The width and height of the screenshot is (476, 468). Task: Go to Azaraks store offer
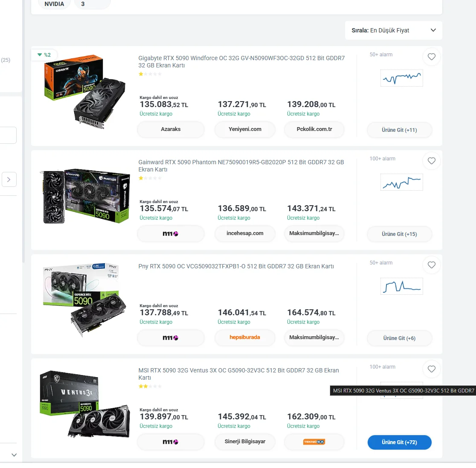(x=171, y=129)
